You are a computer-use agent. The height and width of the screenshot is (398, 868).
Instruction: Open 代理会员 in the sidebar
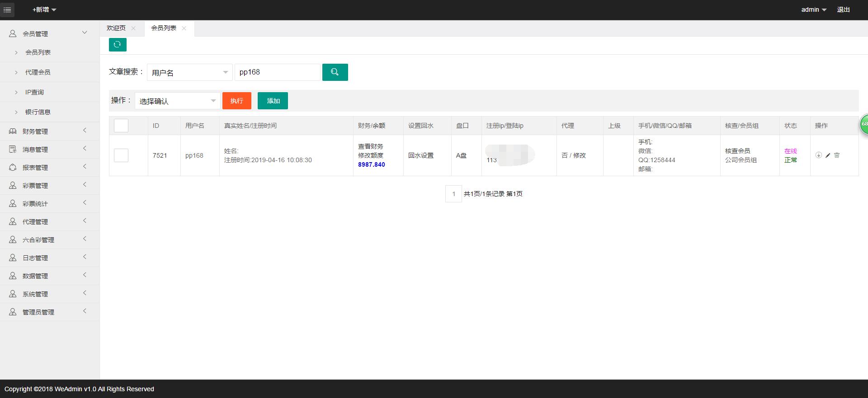(38, 72)
